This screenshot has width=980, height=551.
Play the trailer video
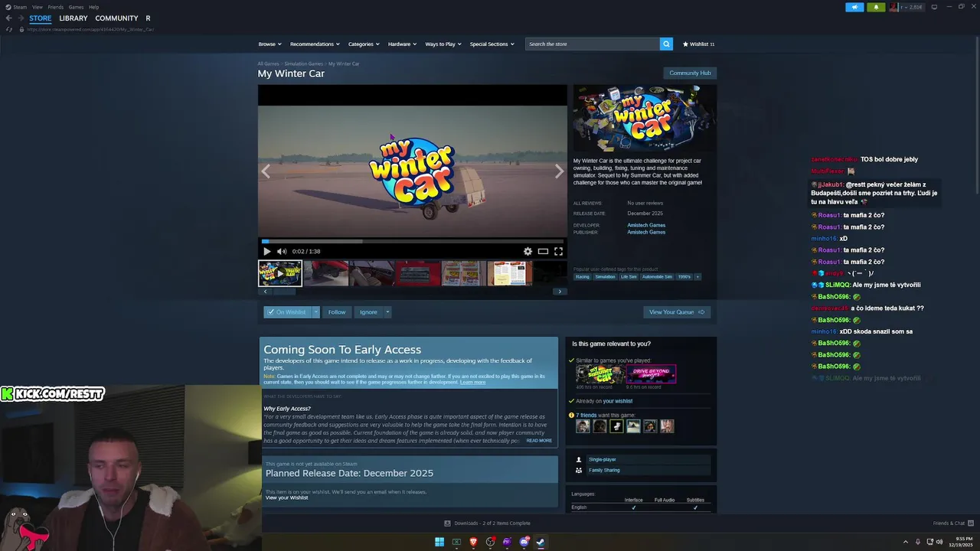(x=266, y=251)
